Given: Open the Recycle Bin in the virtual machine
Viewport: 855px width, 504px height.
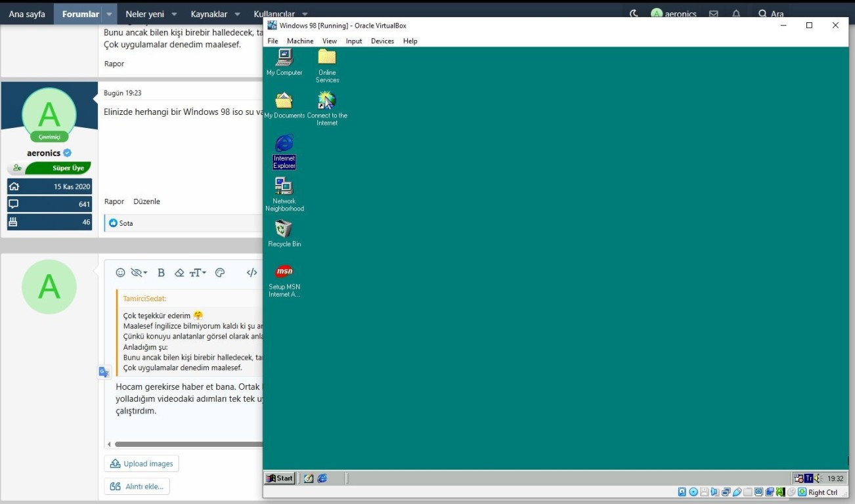Looking at the screenshot, I should (x=284, y=231).
